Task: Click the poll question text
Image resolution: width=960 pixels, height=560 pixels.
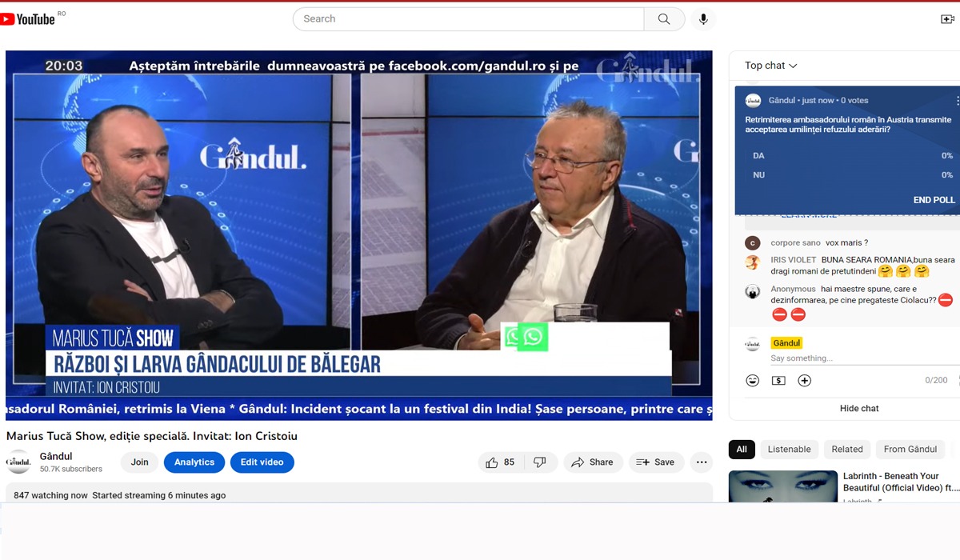Action: coord(848,124)
